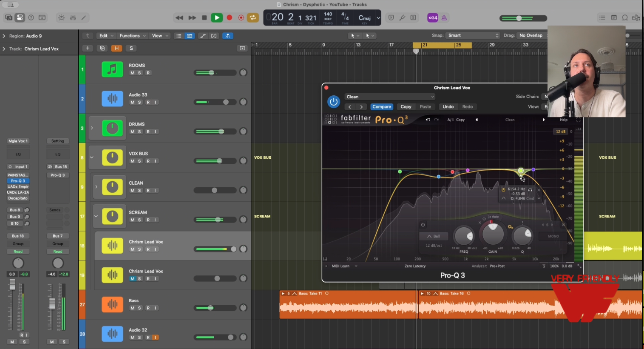Toggle the Pro-Q 3 plugin power button
The image size is (644, 349).
[334, 101]
